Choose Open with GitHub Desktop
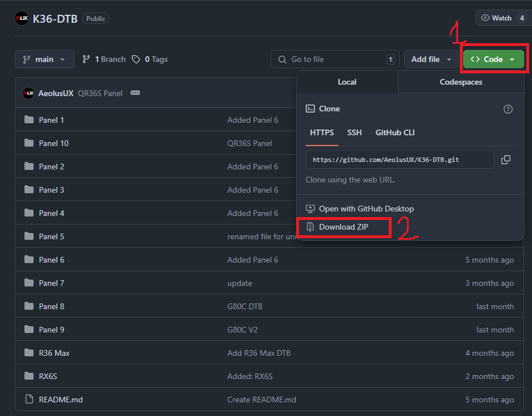This screenshot has height=416, width=532. coord(360,209)
